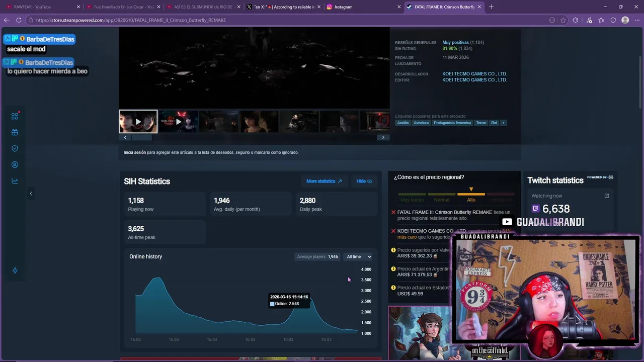Switch to the Fue Humillado En Los Oscar tab
Viewport: 644px width, 362px height.
point(123,7)
